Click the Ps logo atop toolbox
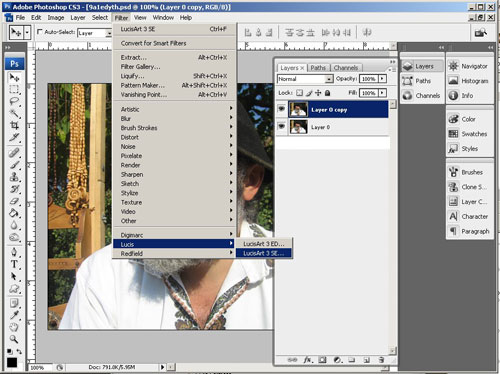 pos(14,63)
